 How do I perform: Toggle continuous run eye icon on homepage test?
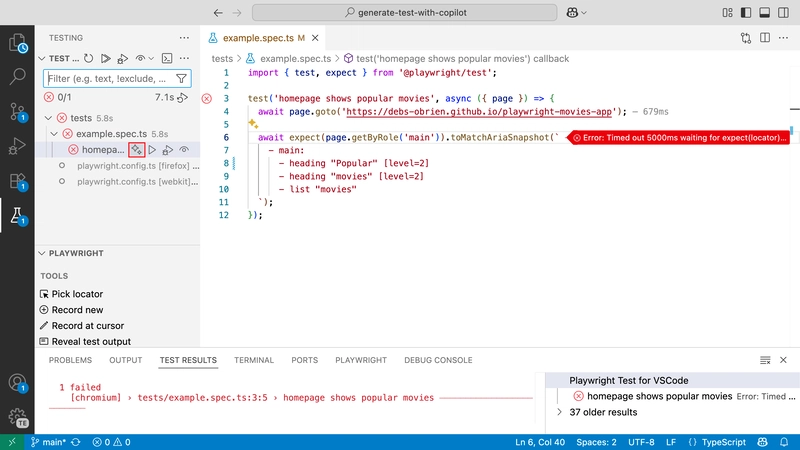click(184, 149)
